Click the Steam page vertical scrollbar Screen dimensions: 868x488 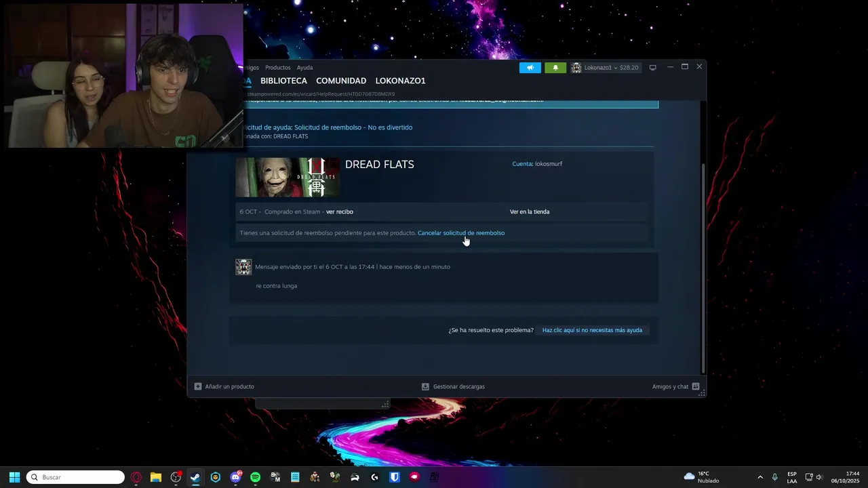coord(703,268)
